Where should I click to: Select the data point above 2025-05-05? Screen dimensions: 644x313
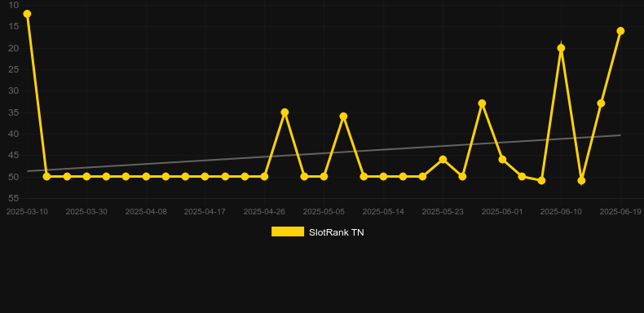tap(324, 177)
